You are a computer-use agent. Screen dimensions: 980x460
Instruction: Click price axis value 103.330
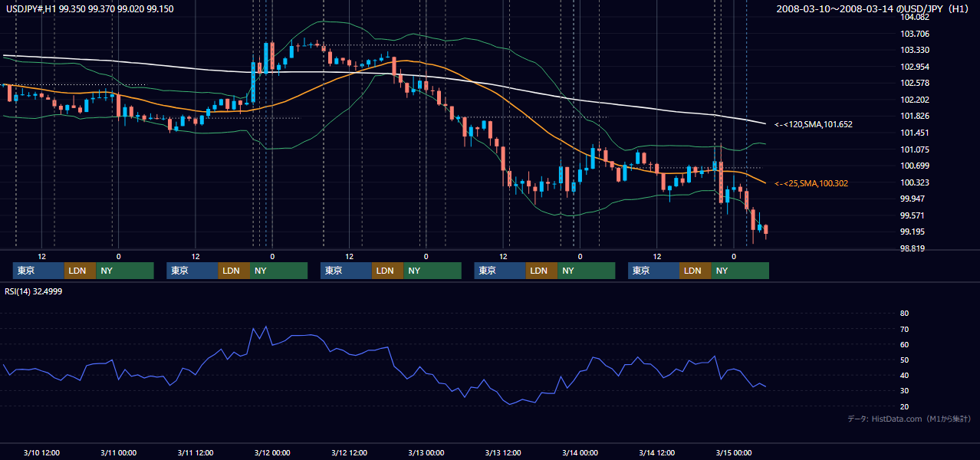point(915,50)
